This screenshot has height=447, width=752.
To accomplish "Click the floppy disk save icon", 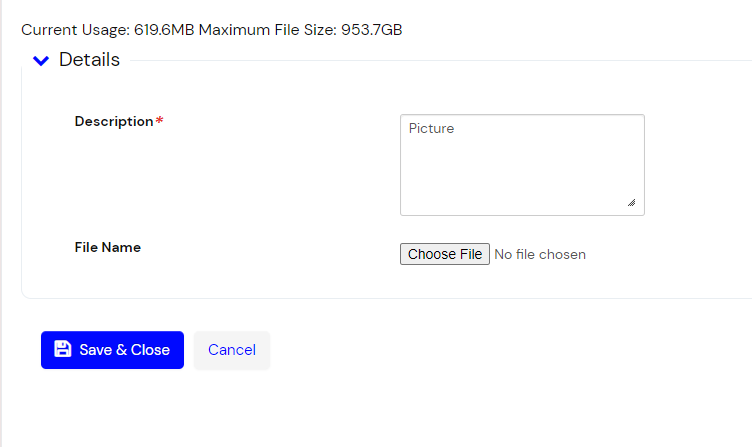I will coord(63,349).
